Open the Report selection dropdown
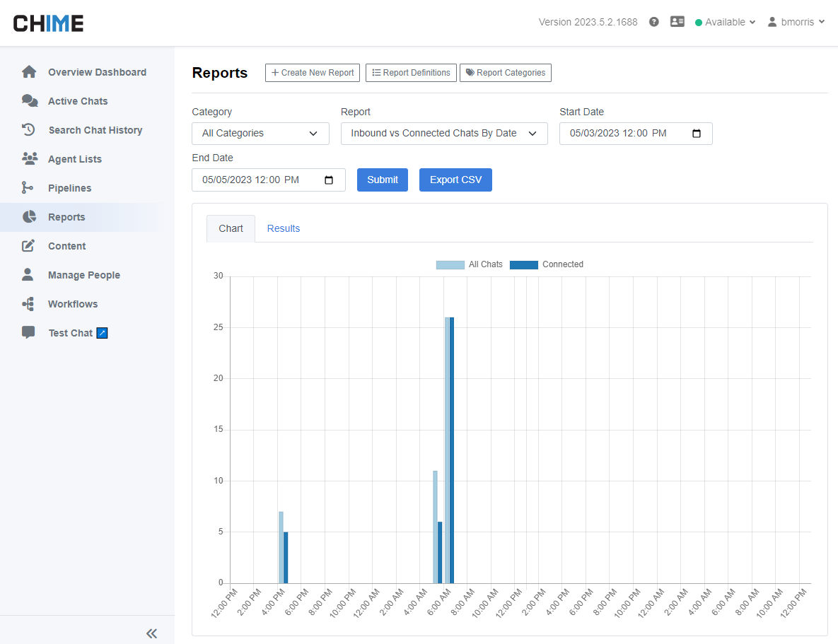 (x=444, y=134)
